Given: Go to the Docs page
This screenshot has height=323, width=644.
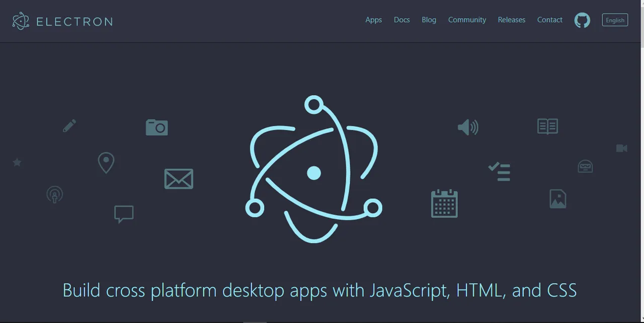Looking at the screenshot, I should tap(401, 20).
